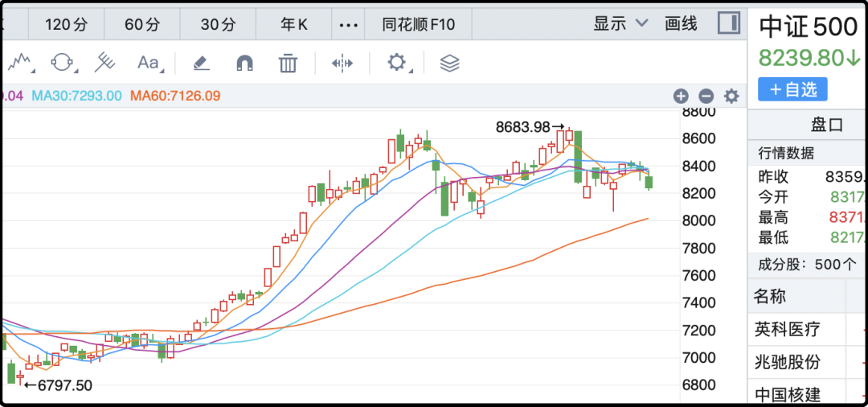868x407 pixels.
Task: Click the 名称 column header
Action: [769, 296]
